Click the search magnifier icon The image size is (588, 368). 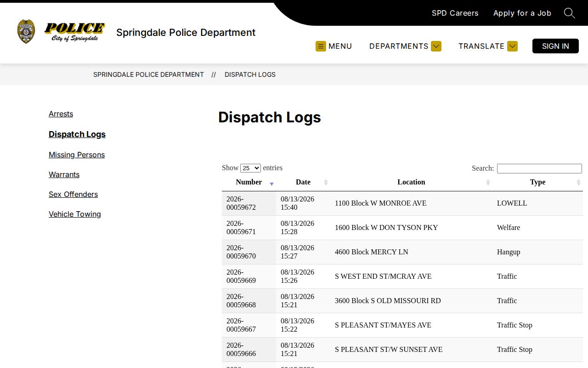tap(570, 13)
